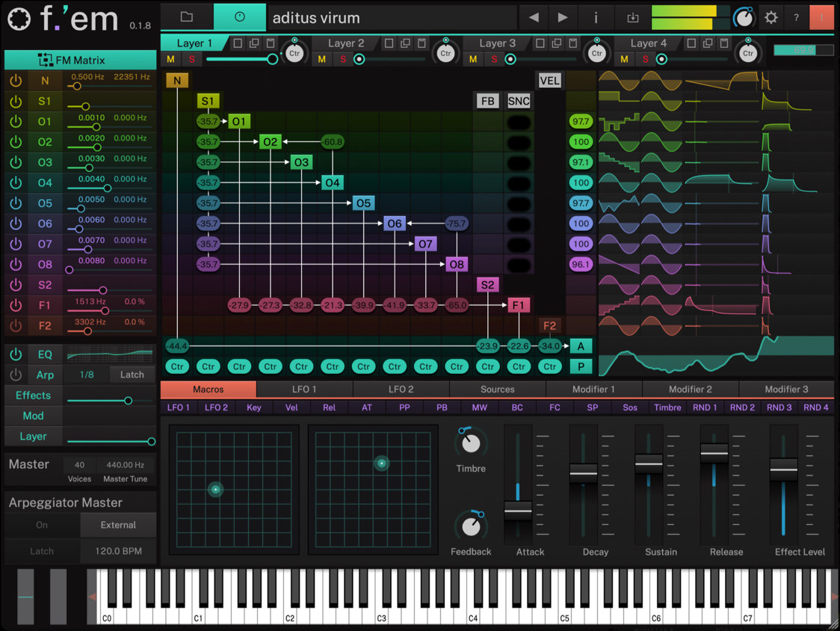This screenshot has height=631, width=840.
Task: Expand the Layer section in sidebar
Action: click(33, 437)
